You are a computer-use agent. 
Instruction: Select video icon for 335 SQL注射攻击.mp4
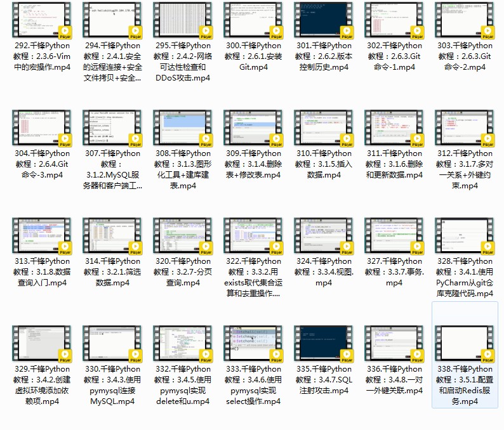pos(324,344)
